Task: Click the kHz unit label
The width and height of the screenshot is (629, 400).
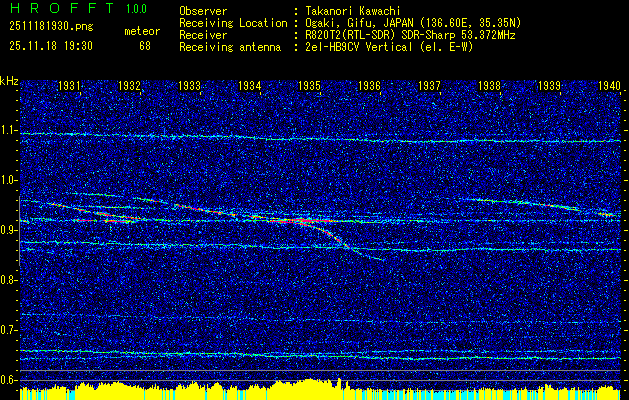Action: tap(10, 80)
